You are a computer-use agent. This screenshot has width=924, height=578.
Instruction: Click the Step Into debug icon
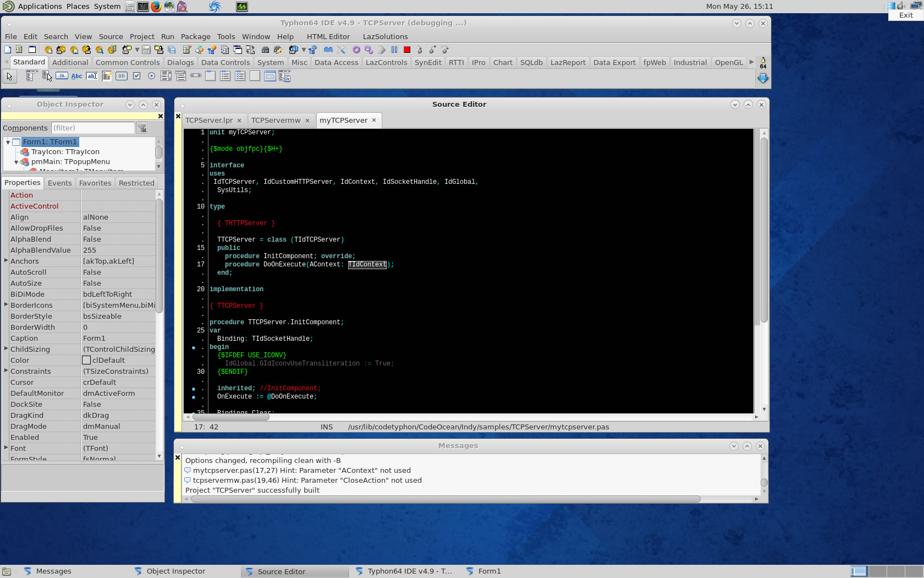(420, 50)
